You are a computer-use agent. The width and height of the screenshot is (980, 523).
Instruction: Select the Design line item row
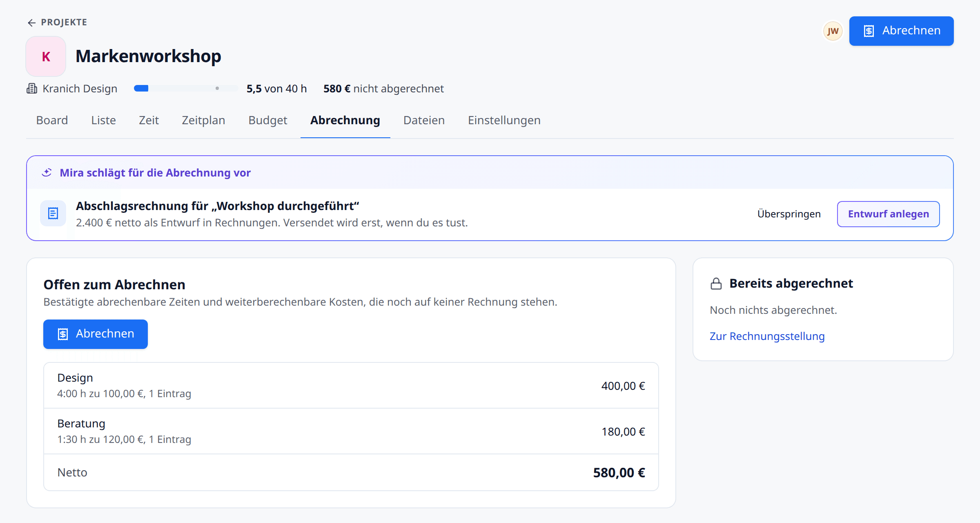pyautogui.click(x=351, y=385)
